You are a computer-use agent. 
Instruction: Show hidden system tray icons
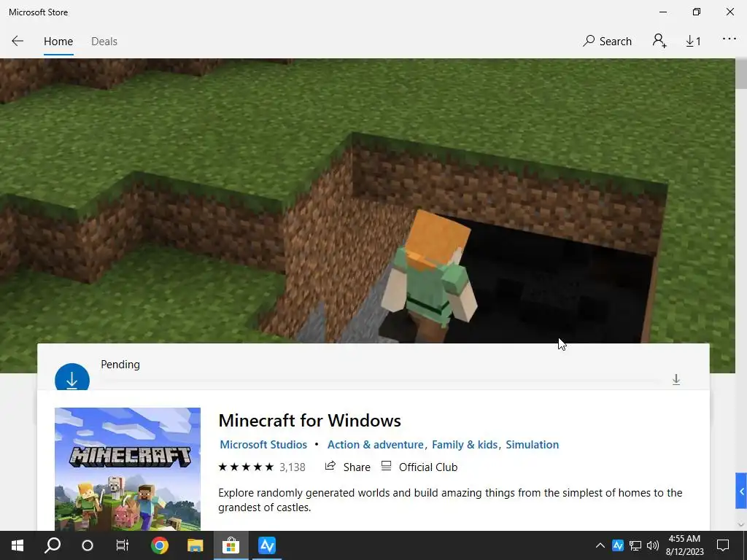(600, 545)
